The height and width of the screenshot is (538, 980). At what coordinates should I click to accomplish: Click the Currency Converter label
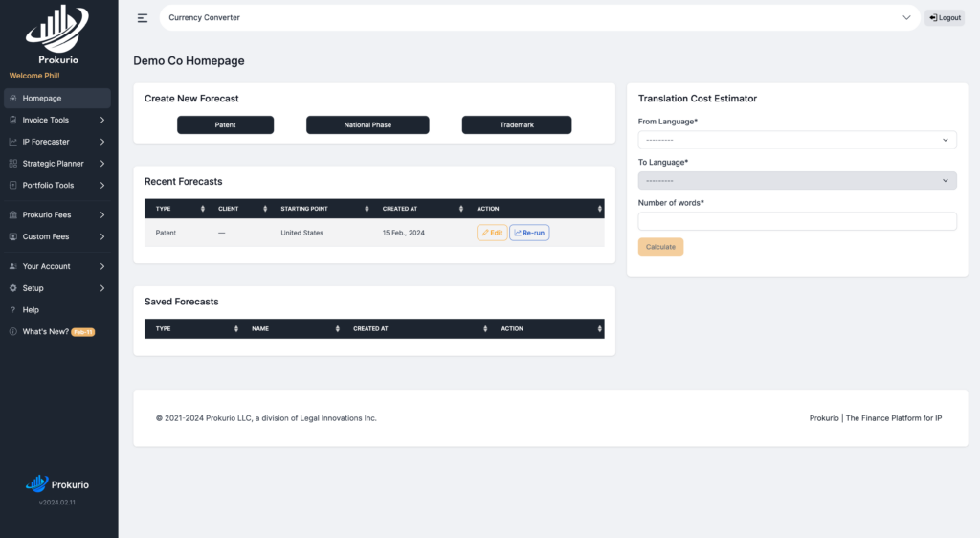click(205, 17)
